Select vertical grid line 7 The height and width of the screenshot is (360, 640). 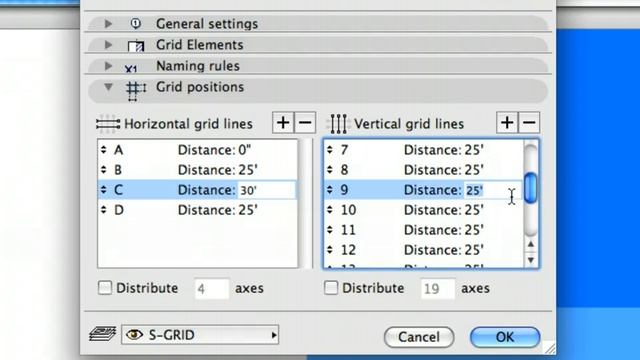(x=424, y=150)
